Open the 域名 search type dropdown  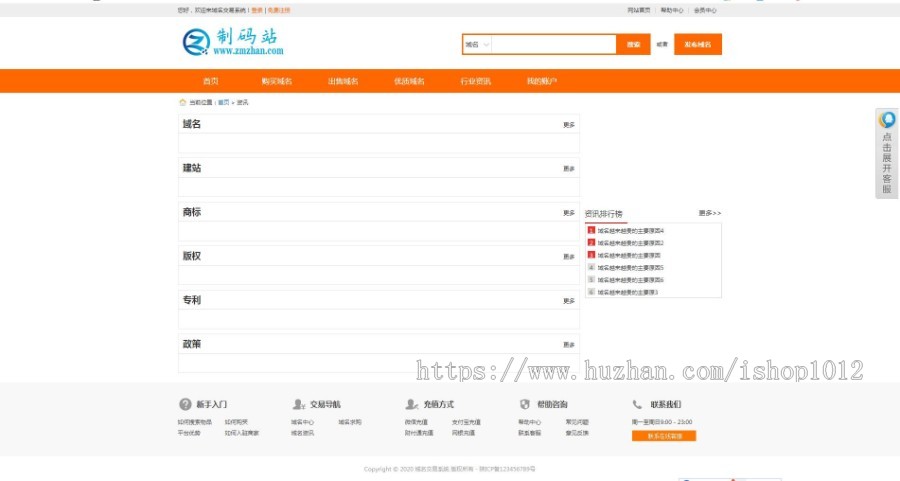pyautogui.click(x=477, y=45)
